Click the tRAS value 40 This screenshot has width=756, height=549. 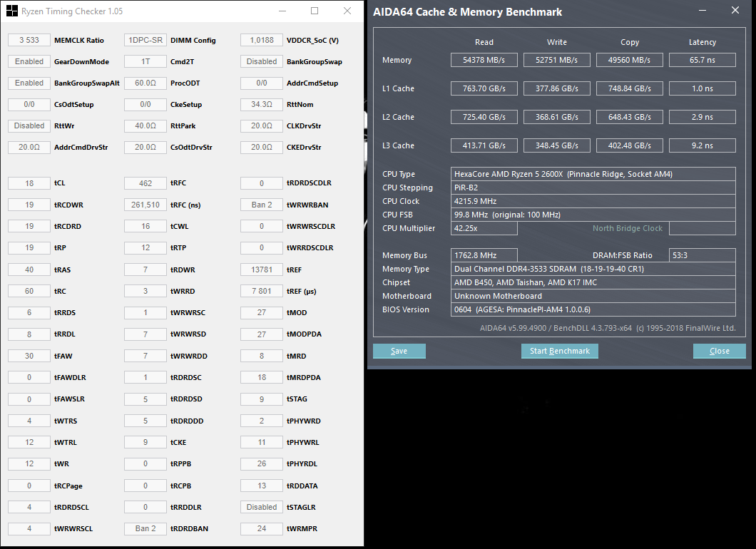pos(29,270)
